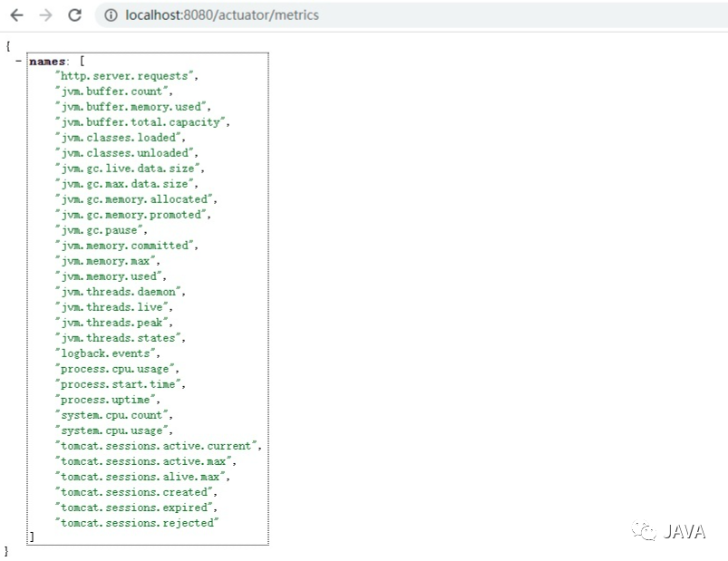Select "process.cpu.usage" entry
This screenshot has height=561, width=728.
click(x=114, y=369)
